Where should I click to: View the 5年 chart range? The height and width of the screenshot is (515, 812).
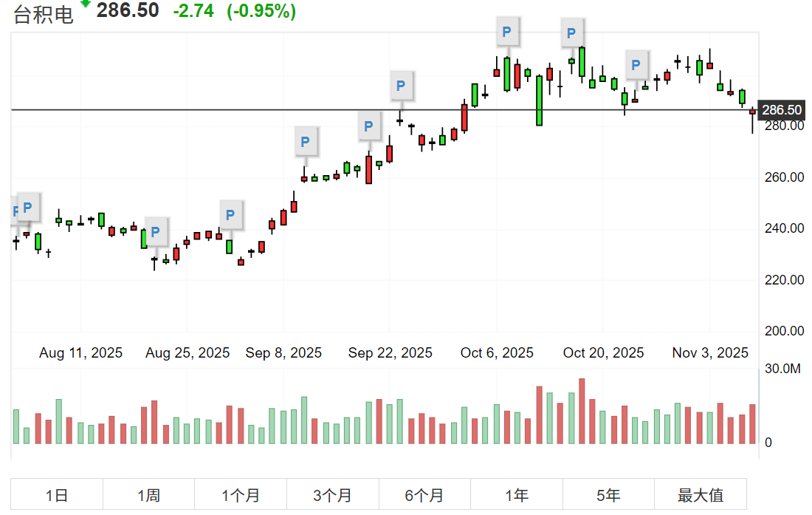tap(608, 495)
